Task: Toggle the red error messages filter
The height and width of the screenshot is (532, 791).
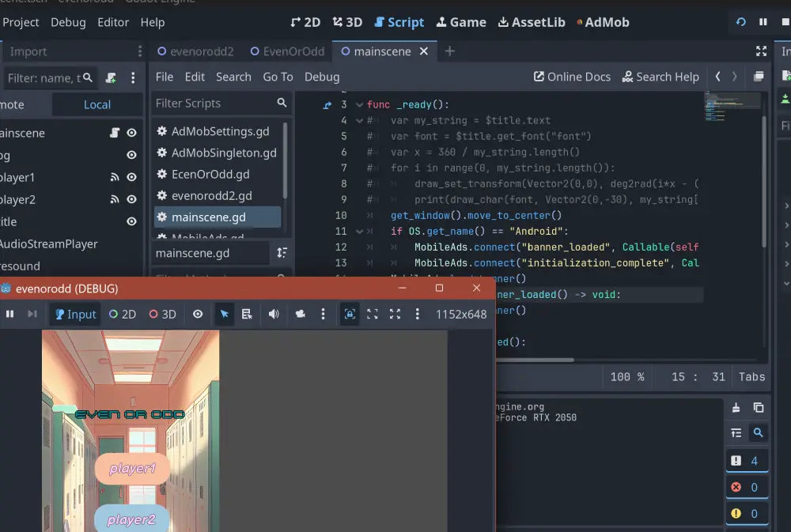Action: tap(747, 487)
